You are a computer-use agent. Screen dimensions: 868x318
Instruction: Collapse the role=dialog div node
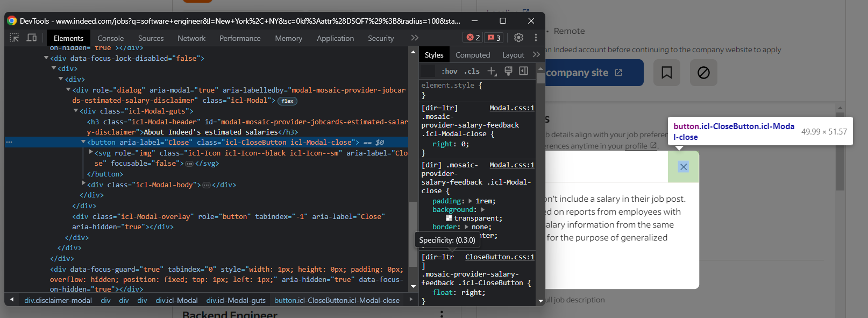coord(68,89)
